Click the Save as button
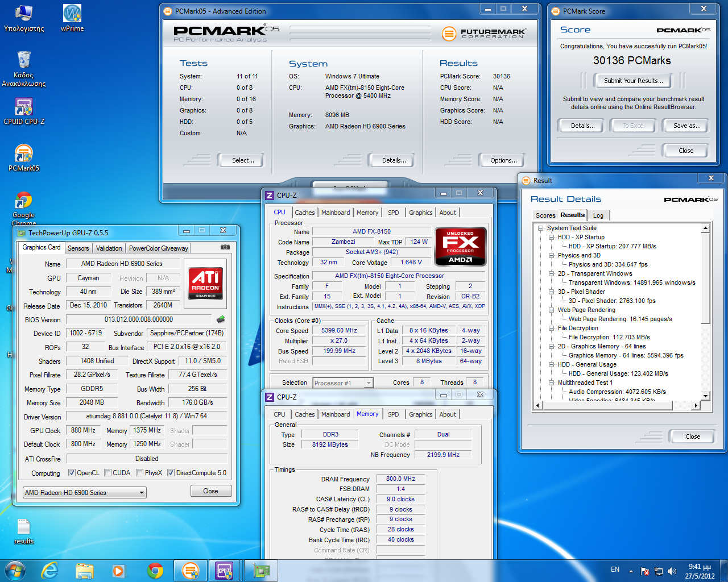 coord(686,126)
